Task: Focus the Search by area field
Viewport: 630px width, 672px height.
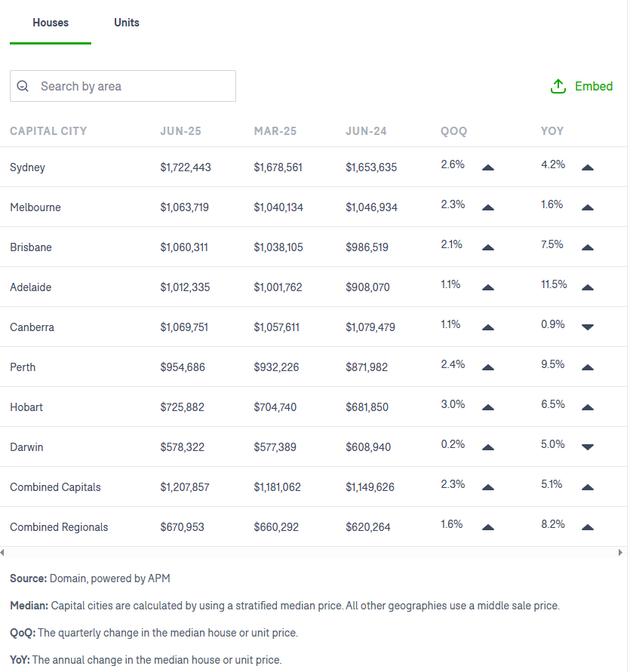Action: click(123, 86)
